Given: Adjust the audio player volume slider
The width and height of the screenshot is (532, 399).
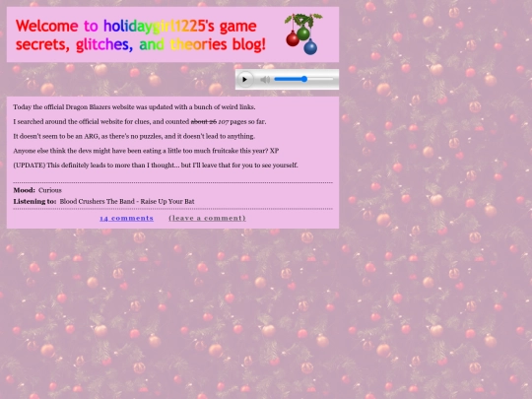Looking at the screenshot, I should (x=303, y=79).
